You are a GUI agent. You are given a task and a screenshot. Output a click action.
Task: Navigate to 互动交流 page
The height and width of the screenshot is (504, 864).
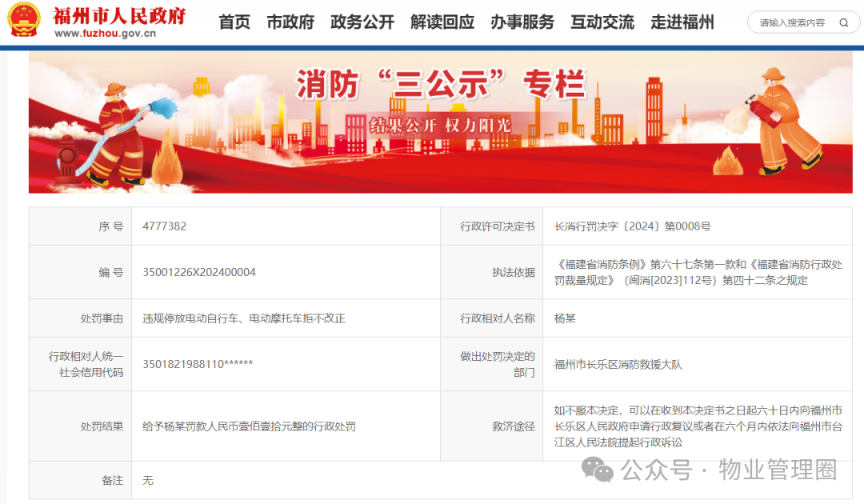point(602,22)
